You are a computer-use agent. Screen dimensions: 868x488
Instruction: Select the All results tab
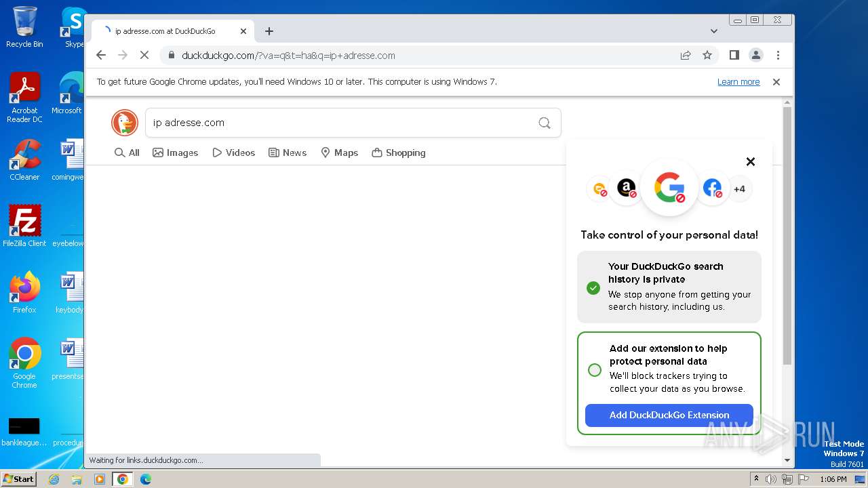(x=127, y=152)
